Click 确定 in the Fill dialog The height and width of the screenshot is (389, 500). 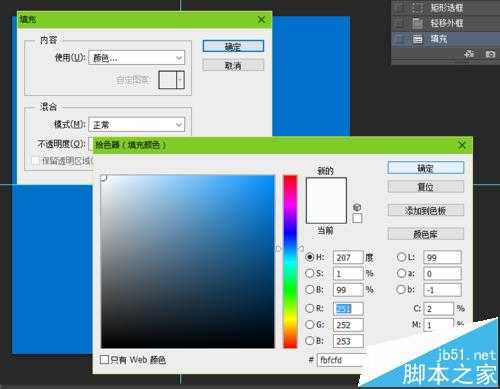pyautogui.click(x=233, y=46)
